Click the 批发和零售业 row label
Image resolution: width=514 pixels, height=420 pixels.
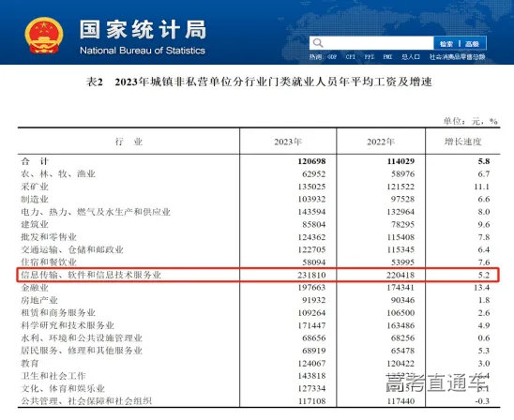point(49,237)
